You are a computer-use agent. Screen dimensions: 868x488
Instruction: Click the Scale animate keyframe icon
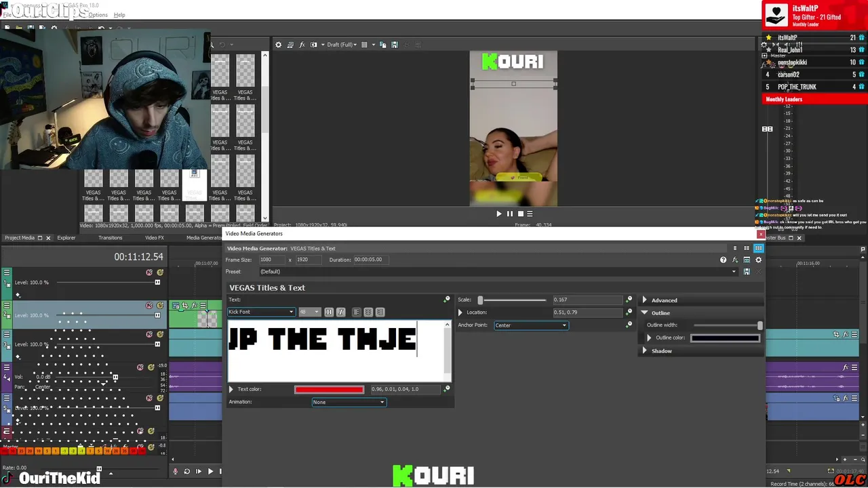pyautogui.click(x=629, y=300)
